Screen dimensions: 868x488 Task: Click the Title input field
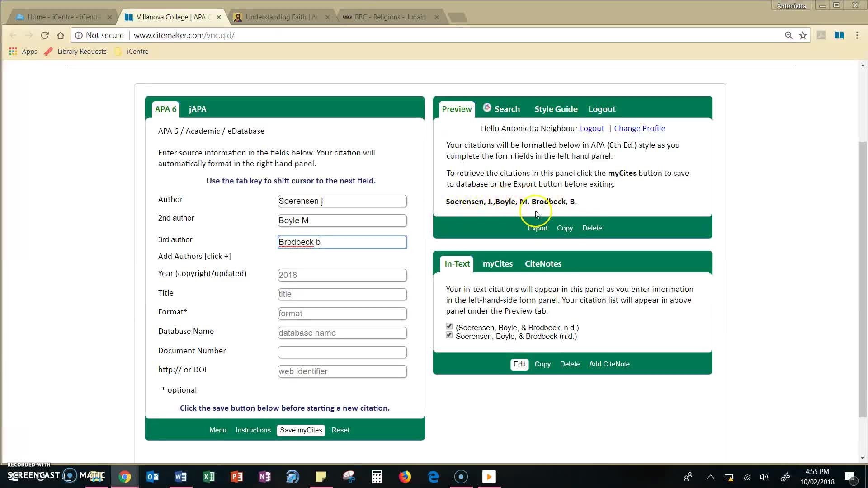[342, 294]
